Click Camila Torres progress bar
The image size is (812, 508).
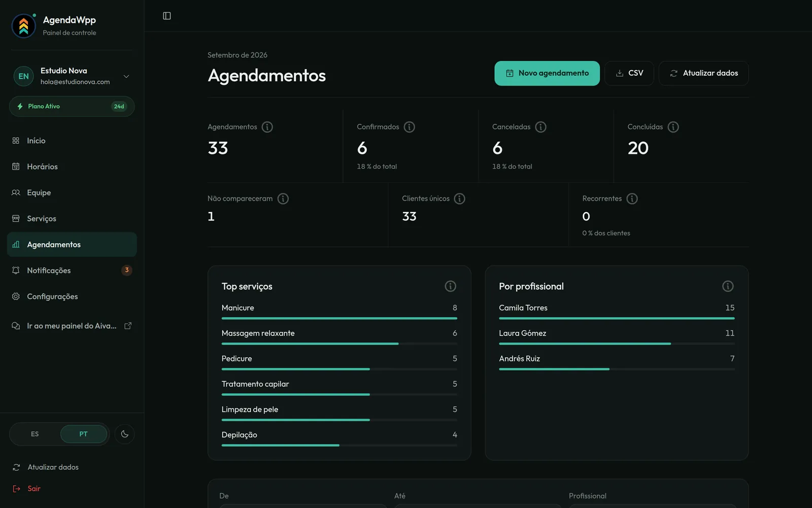(617, 319)
